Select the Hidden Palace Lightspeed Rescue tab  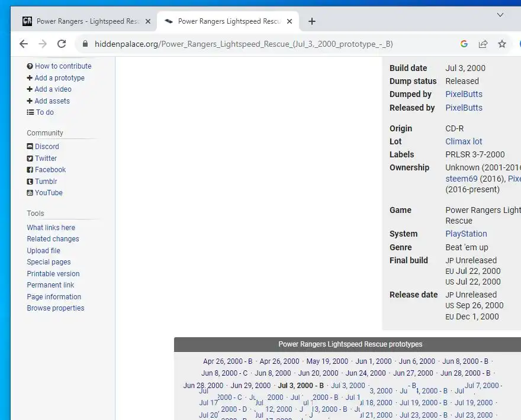tap(228, 21)
